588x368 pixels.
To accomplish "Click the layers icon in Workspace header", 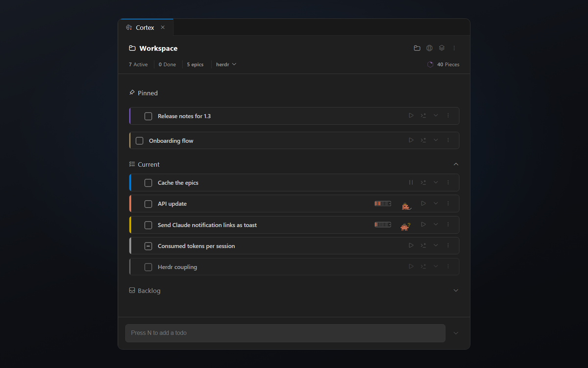I will (x=441, y=48).
